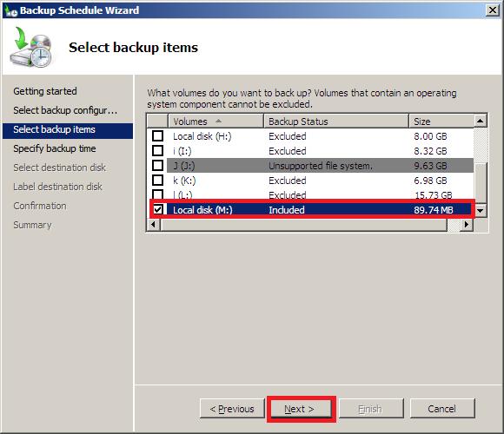This screenshot has height=434, width=504.
Task: Sort by the Size column header
Action: [x=441, y=122]
